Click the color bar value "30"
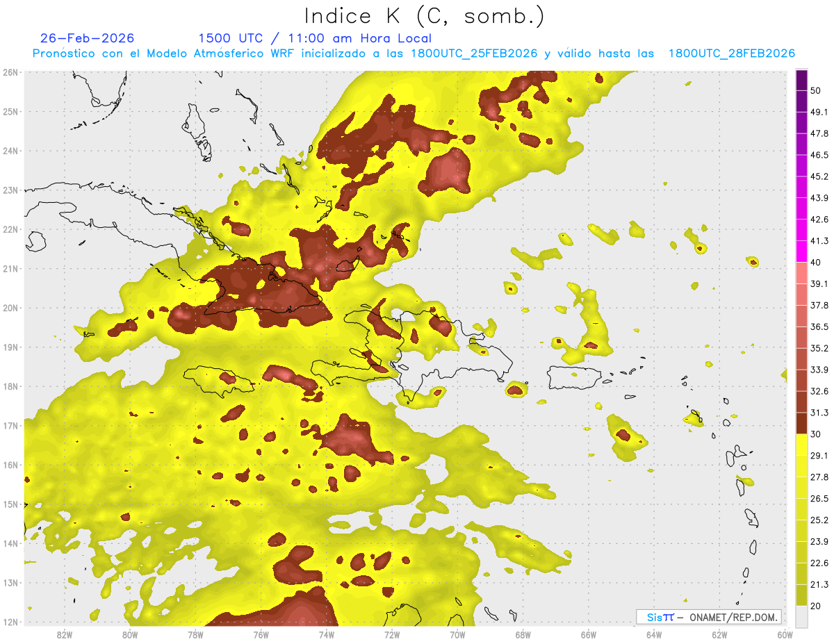The image size is (834, 644). tap(816, 434)
